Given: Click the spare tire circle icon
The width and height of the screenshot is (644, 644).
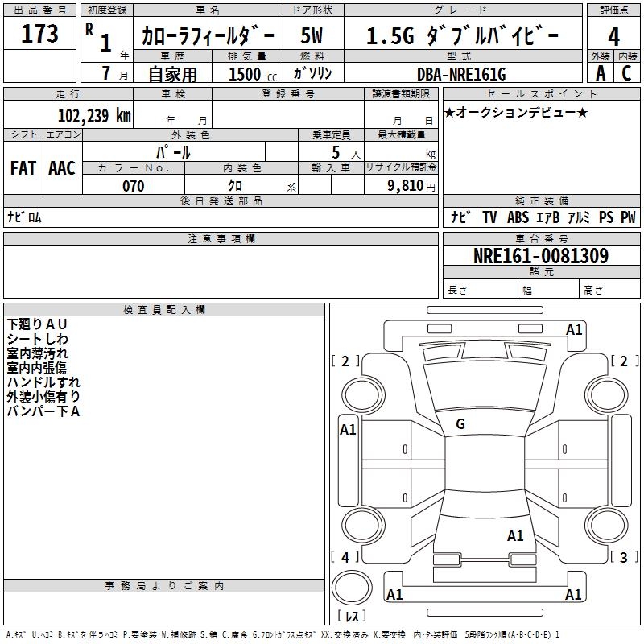Looking at the screenshot, I should [x=352, y=588].
